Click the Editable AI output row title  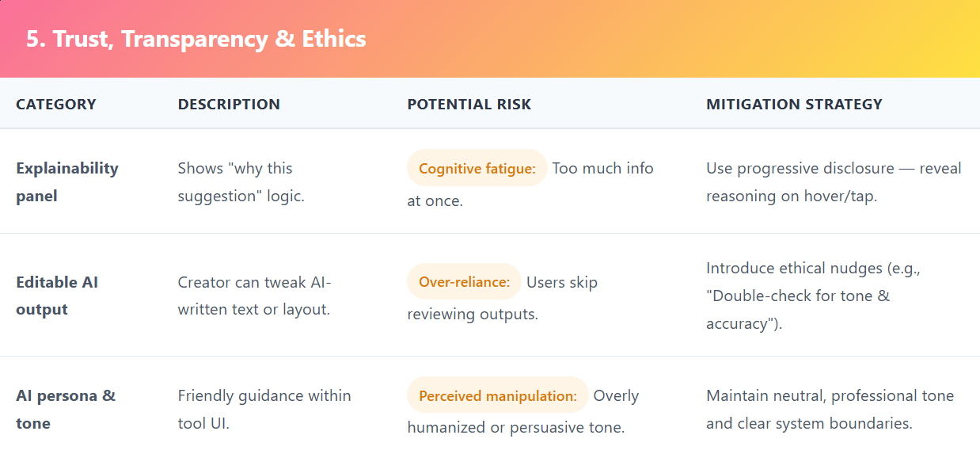57,296
